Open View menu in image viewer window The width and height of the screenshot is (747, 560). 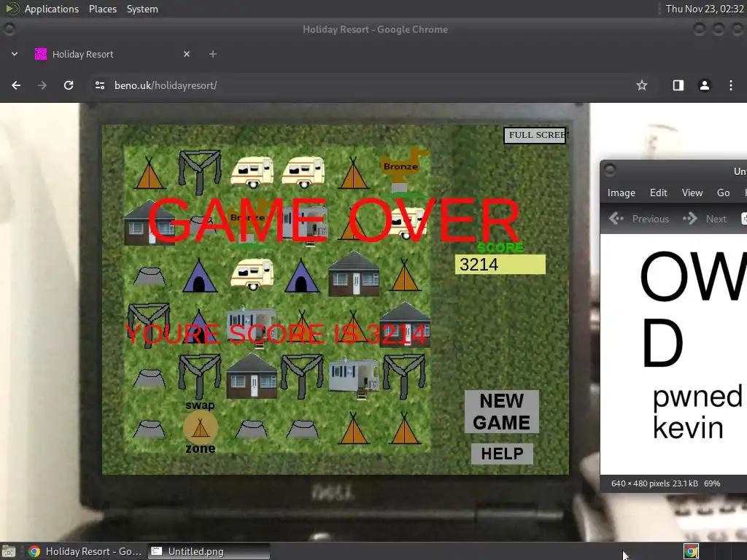click(x=692, y=192)
